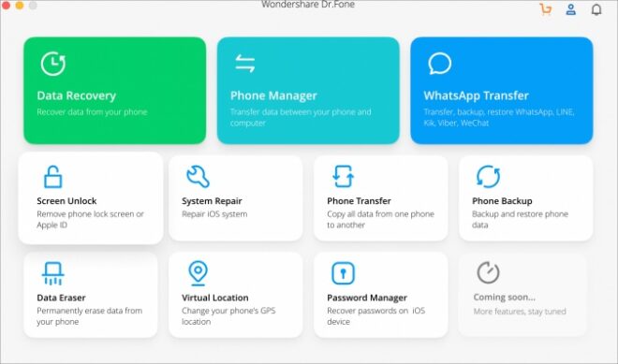Click 'Permanently erase data from your phone' text
618x364 pixels.
[90, 316]
